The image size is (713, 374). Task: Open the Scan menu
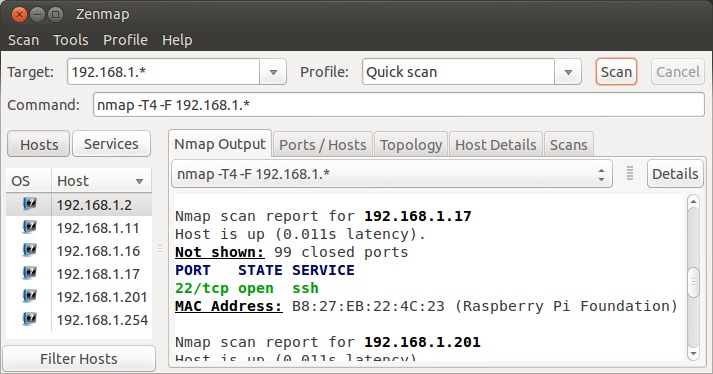[x=23, y=40]
